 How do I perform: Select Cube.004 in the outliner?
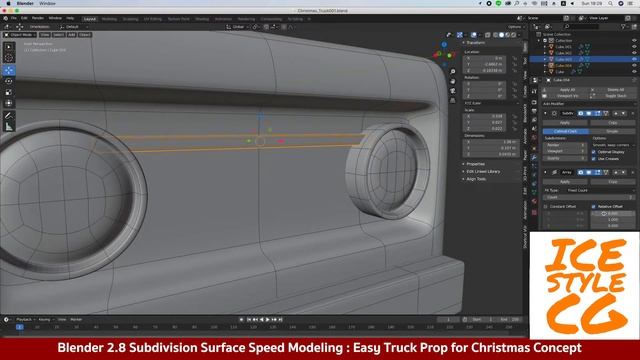point(563,66)
